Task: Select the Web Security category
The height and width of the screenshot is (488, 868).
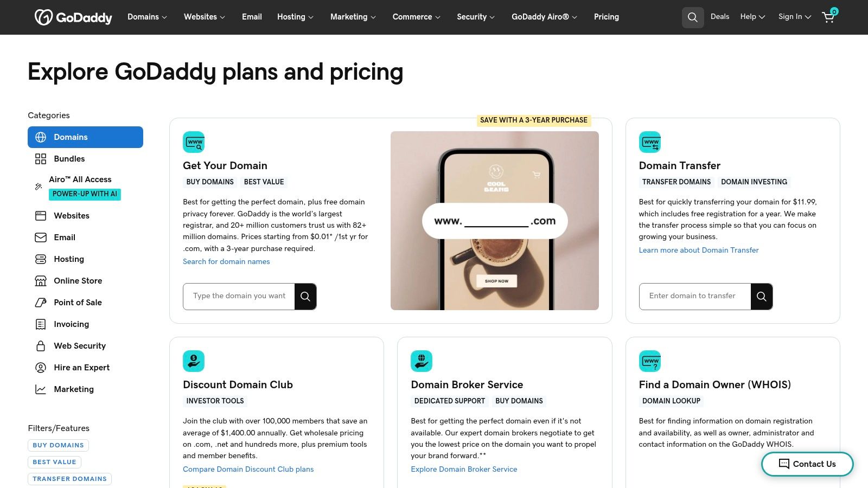Action: click(x=80, y=346)
